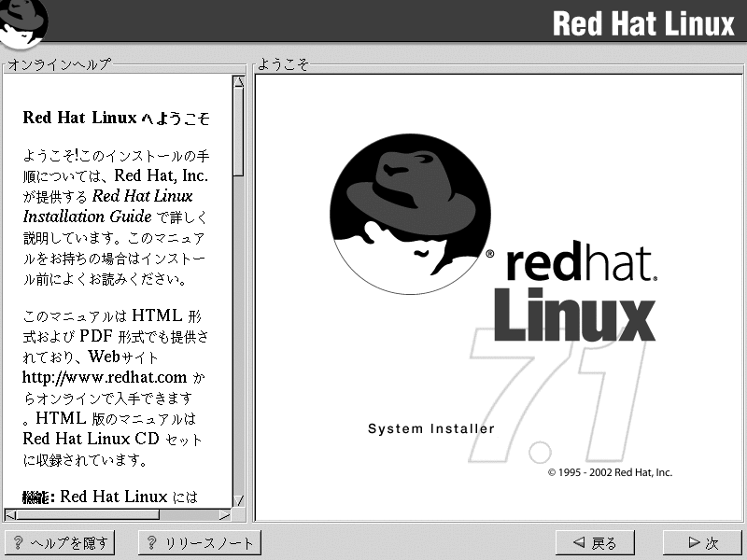
Task: Click the horizontal scrollbar thumb in help
Action: (x=88, y=514)
